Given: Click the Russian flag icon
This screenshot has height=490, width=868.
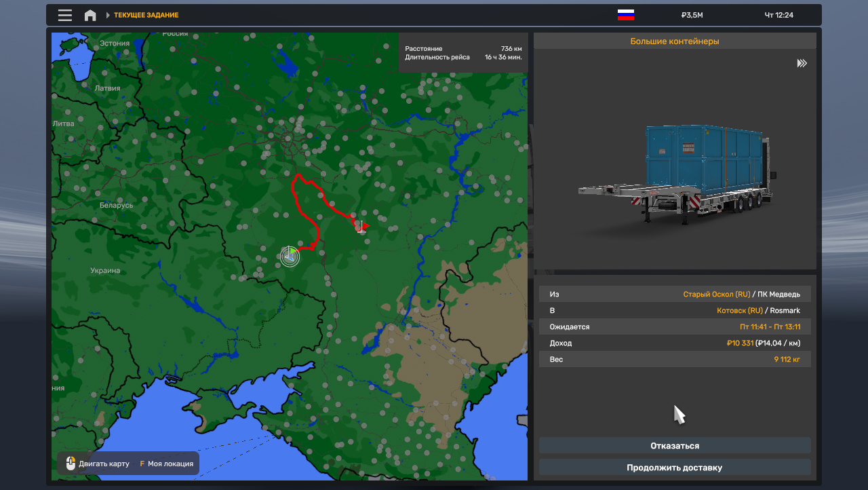Looking at the screenshot, I should 625,15.
